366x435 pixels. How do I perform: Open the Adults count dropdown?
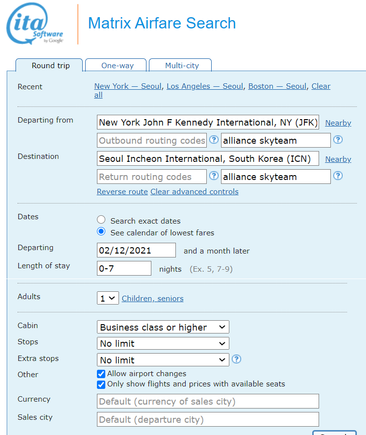(107, 298)
